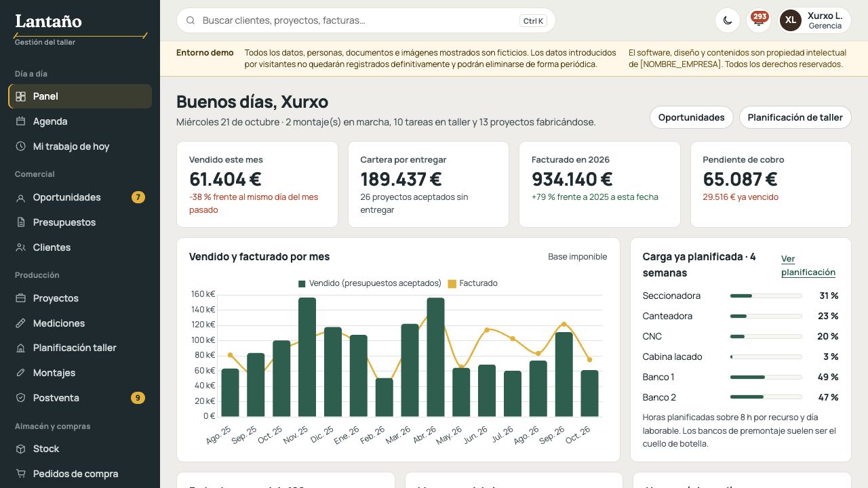Click the Stock box icon
This screenshot has height=488, width=868.
coord(20,449)
